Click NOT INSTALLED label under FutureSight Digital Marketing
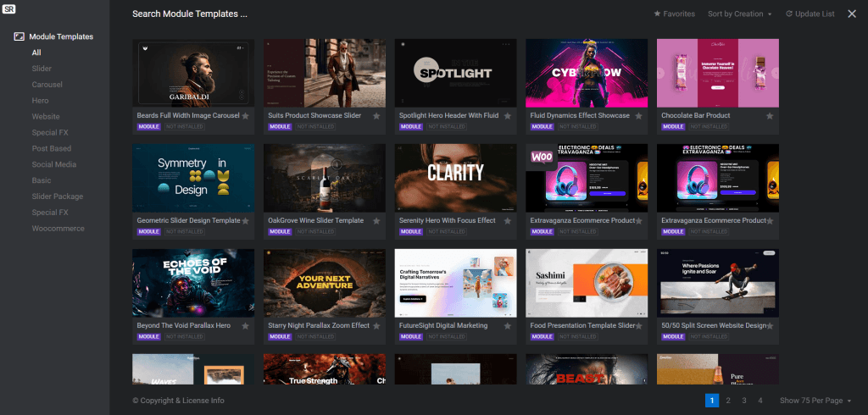 click(447, 337)
